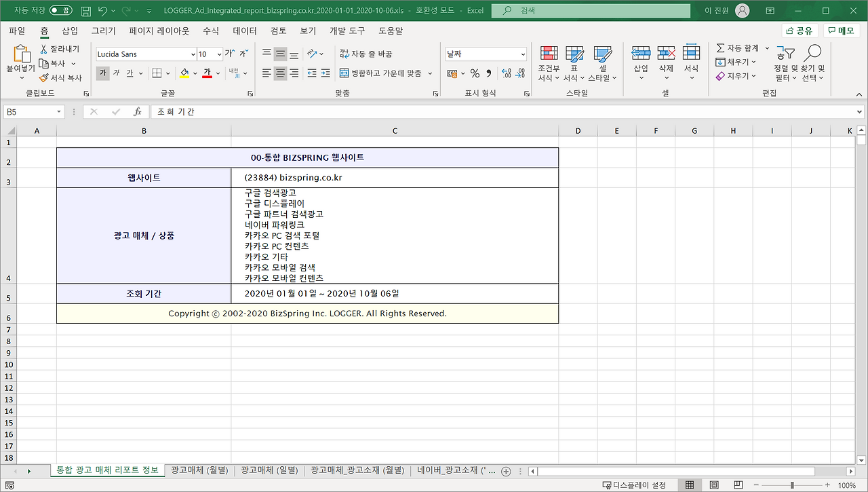The height and width of the screenshot is (492, 868).
Task: Toggle Wrap Text (자동 줄 바꿈)
Action: (x=366, y=54)
